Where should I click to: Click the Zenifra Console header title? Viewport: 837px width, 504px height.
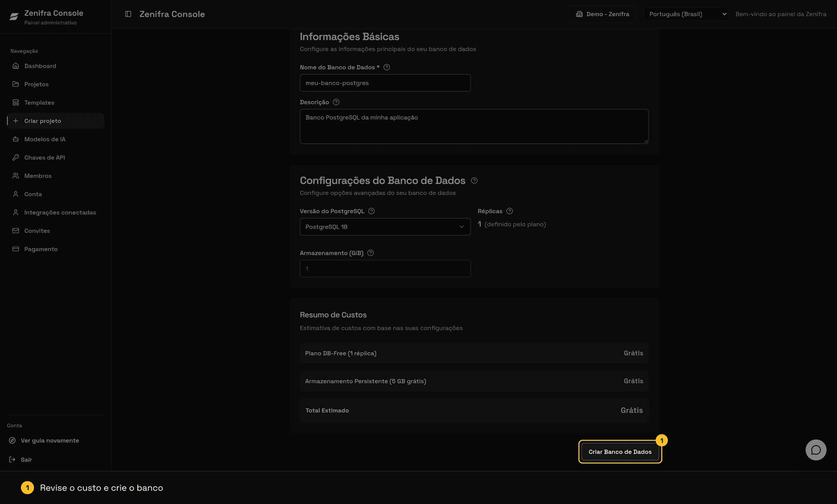click(x=172, y=14)
